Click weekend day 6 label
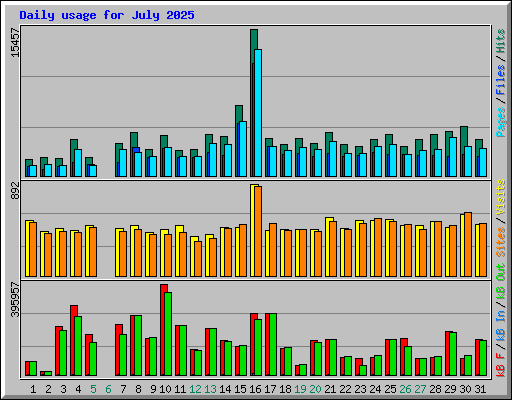 click(x=108, y=389)
